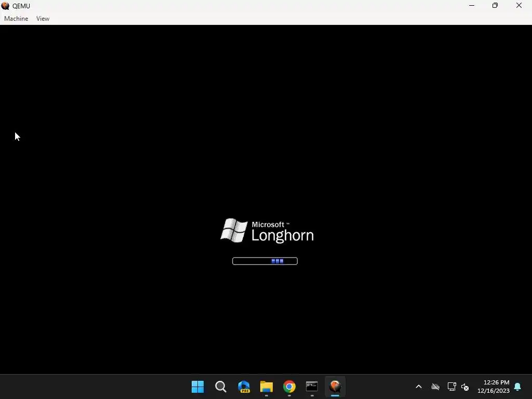Click the Longhorn boot progress bar
Screen dimensions: 532x399
coord(265,261)
